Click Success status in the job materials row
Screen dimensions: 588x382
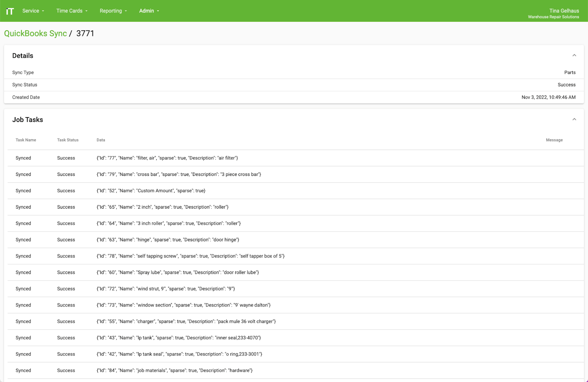66,371
